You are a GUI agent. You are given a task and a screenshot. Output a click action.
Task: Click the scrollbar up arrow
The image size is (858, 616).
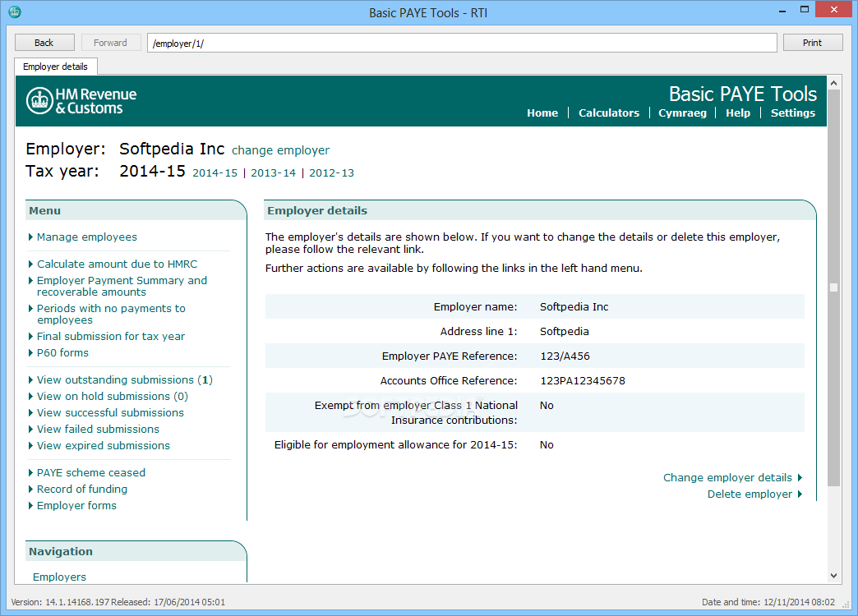(x=833, y=81)
